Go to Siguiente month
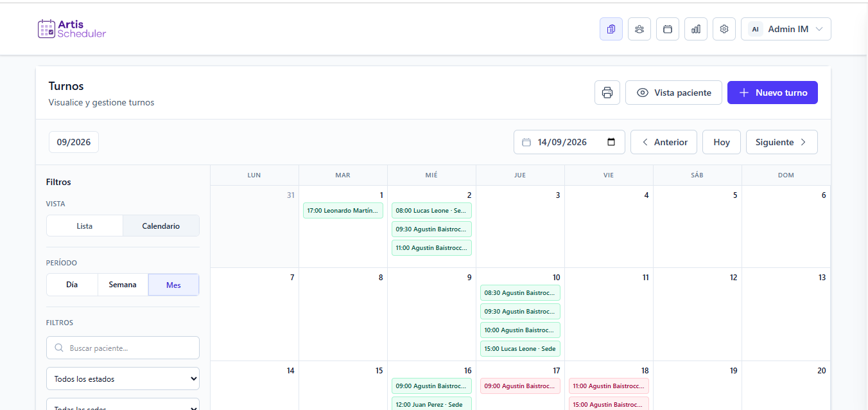The width and height of the screenshot is (868, 410). (782, 142)
